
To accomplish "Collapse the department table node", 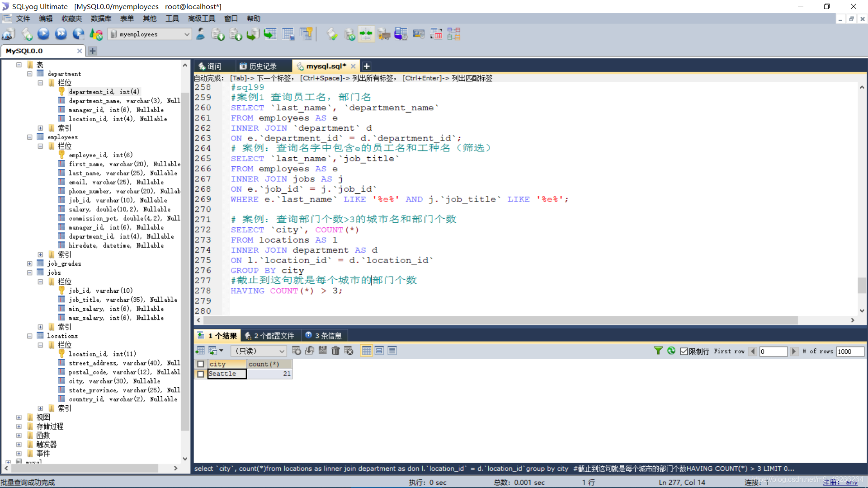I will [29, 74].
